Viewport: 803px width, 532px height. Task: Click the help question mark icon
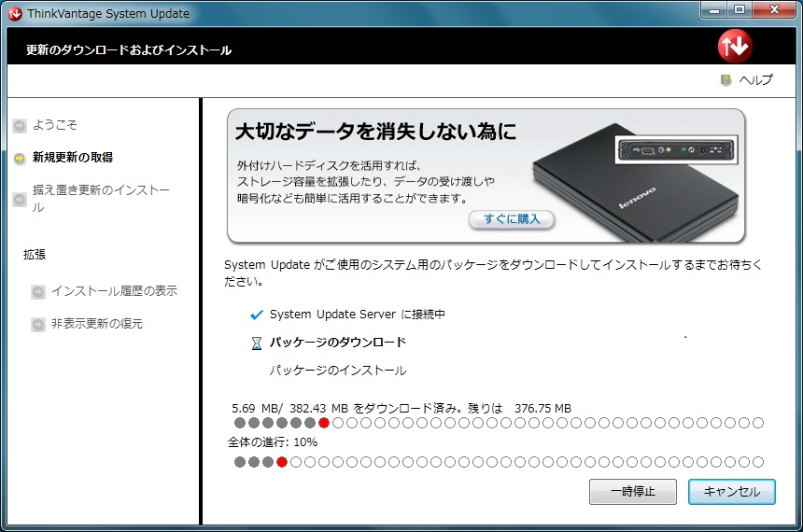(x=726, y=80)
